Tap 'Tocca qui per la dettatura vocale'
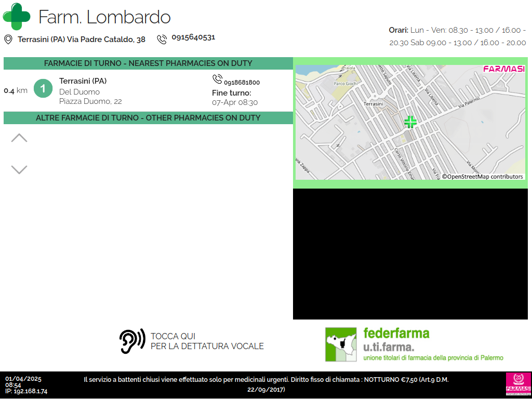The image size is (532, 399). point(207,341)
